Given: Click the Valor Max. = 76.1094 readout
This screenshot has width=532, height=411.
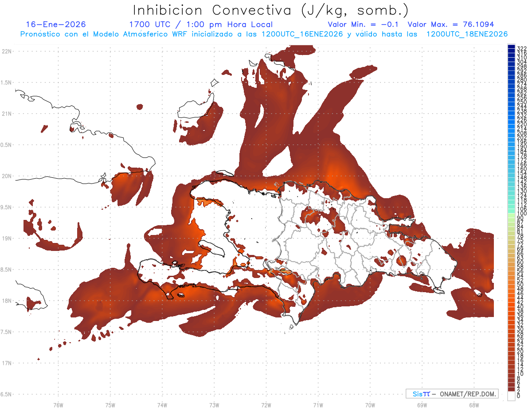Looking at the screenshot, I should pyautogui.click(x=451, y=24).
